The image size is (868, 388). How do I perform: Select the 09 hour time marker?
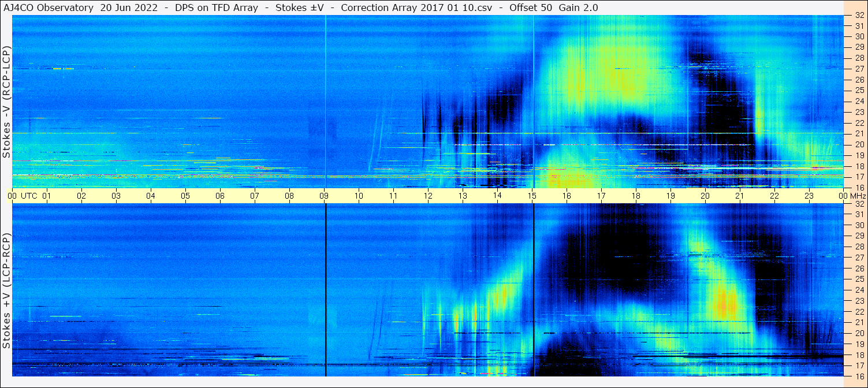point(324,196)
